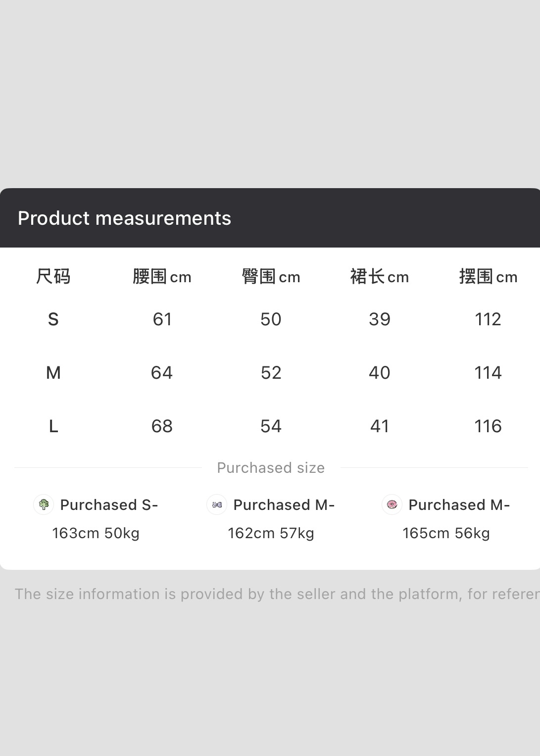540x756 pixels.
Task: Click the 腰围 cm column header
Action: tap(162, 276)
